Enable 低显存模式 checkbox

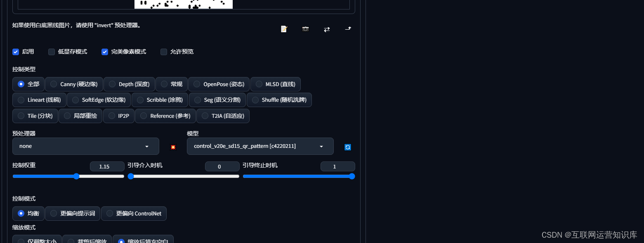click(x=52, y=52)
